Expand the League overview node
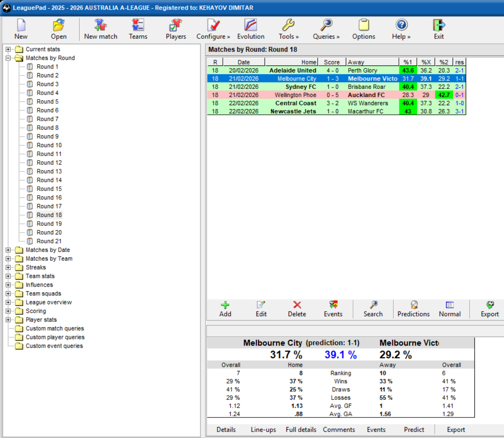 pos(8,302)
